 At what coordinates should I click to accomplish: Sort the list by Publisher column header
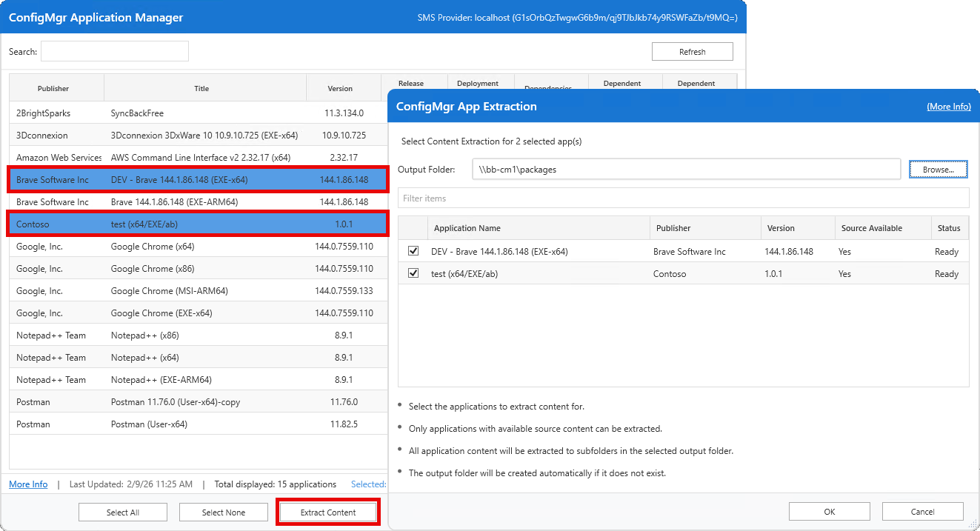53,89
